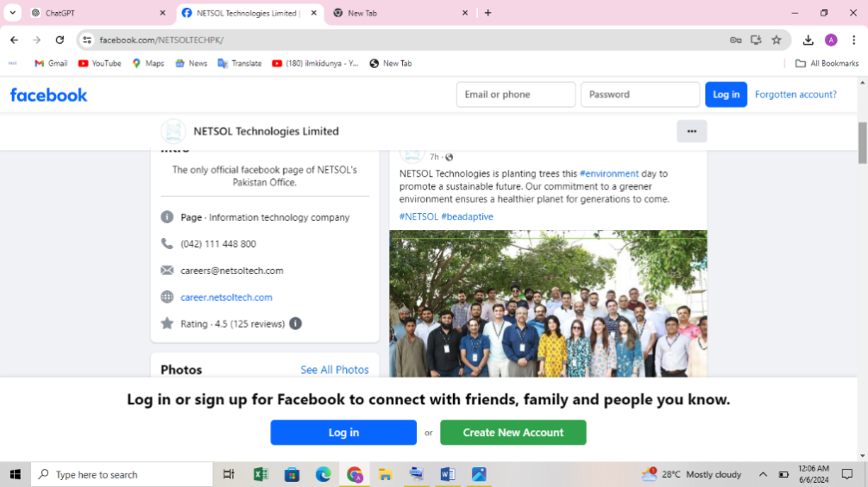
Task: Open Chrome downloads
Action: 808,40
